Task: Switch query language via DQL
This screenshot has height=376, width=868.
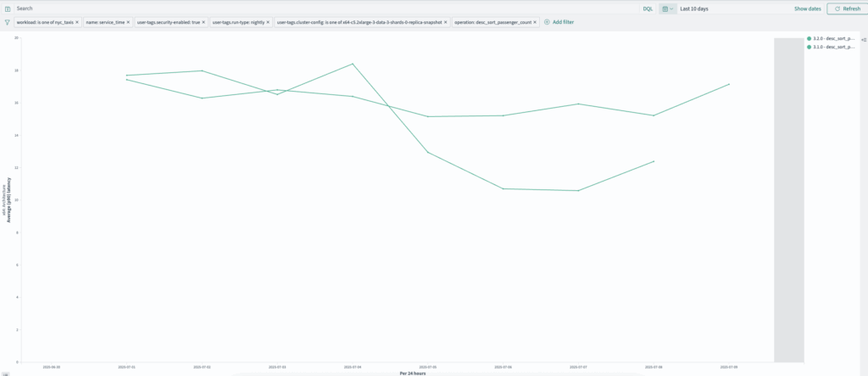Action: coord(647,8)
